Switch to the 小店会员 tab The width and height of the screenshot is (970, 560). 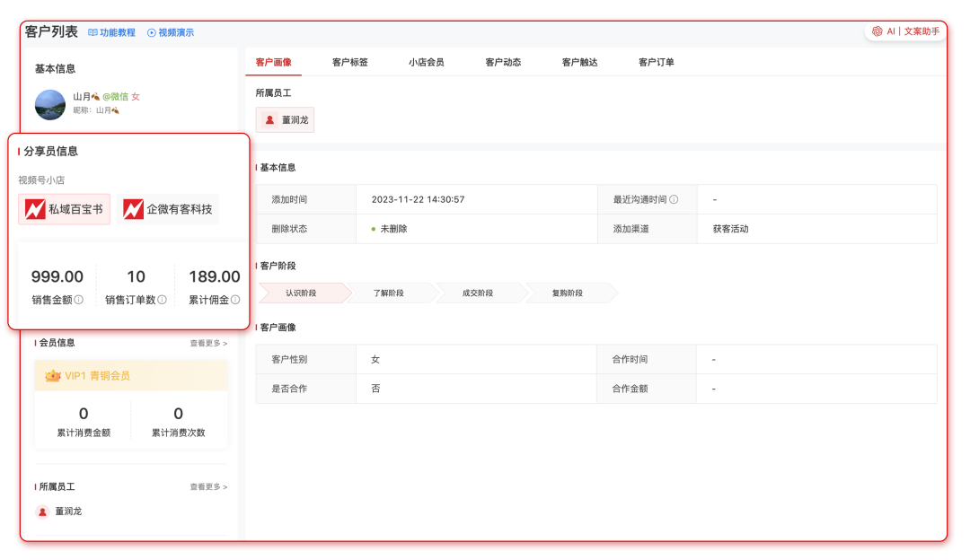[426, 63]
